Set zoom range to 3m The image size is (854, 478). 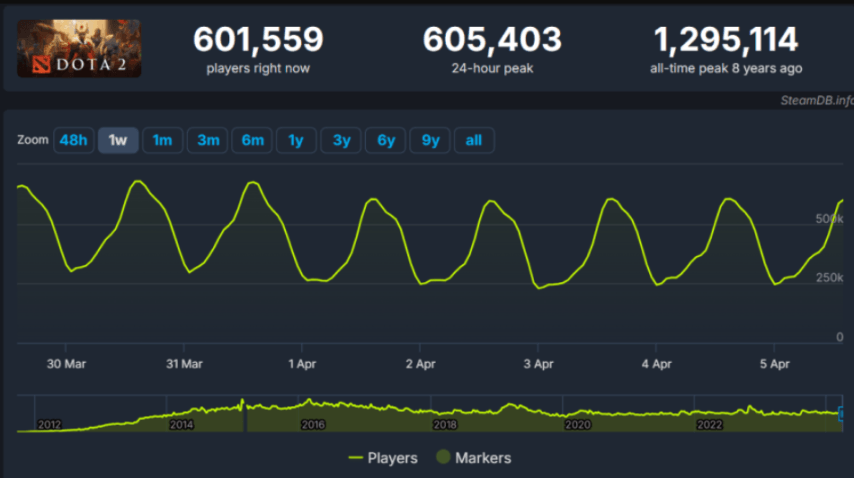[x=208, y=140]
